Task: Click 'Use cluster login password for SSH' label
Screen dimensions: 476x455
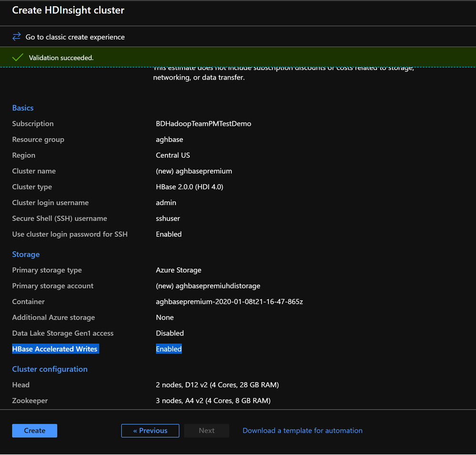Action: coord(70,234)
